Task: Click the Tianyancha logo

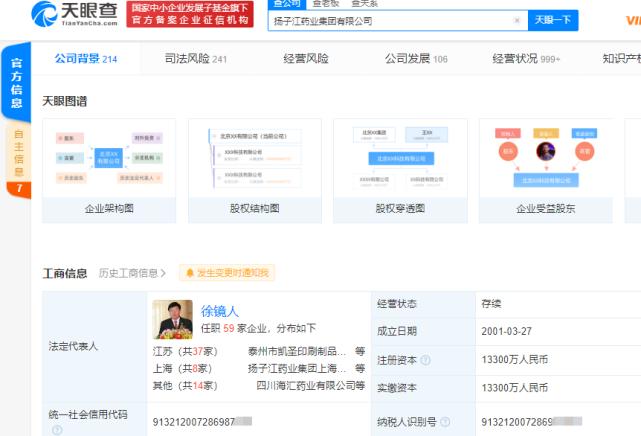Action: [74, 14]
